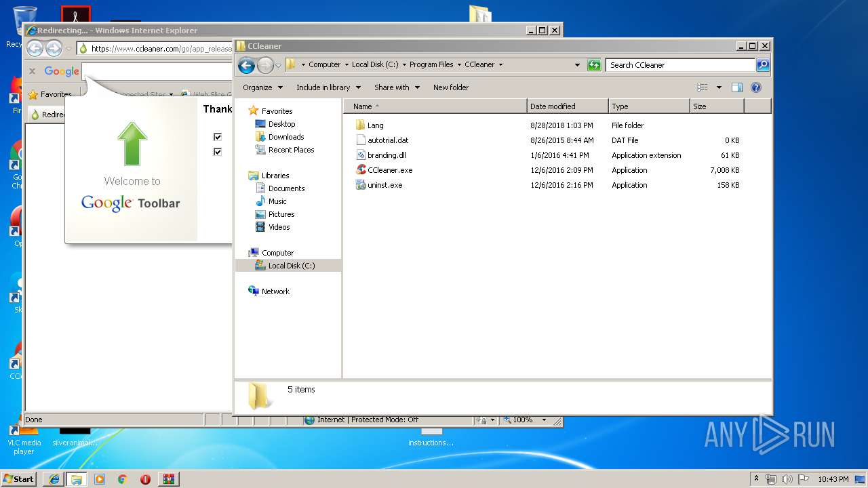
Task: Open Documents library in the navigation pane
Action: [286, 188]
